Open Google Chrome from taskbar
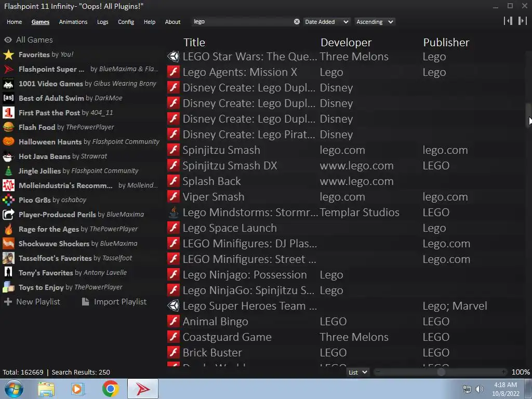This screenshot has height=399, width=532. tap(110, 389)
